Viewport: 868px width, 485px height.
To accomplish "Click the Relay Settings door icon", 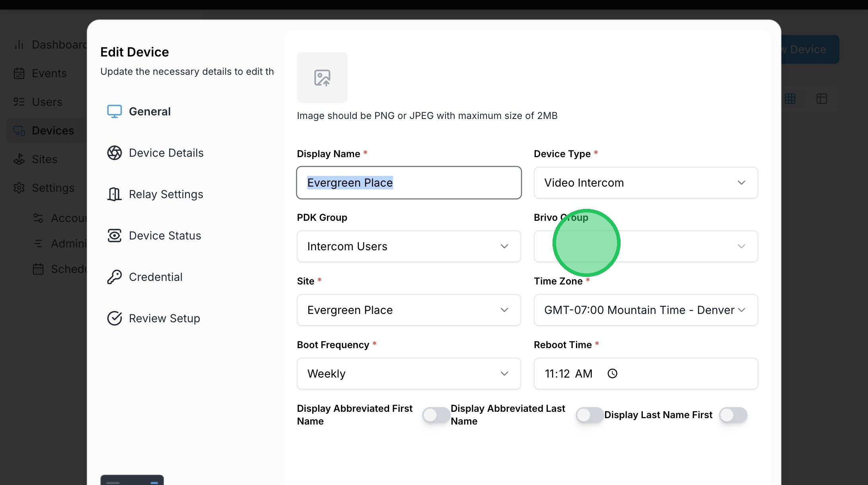I will pyautogui.click(x=114, y=194).
